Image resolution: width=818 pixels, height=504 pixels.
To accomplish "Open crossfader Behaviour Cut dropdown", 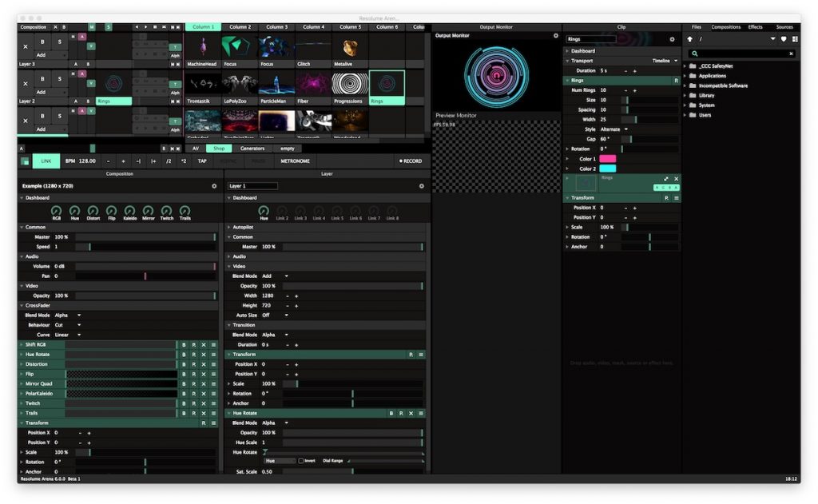I will click(69, 325).
